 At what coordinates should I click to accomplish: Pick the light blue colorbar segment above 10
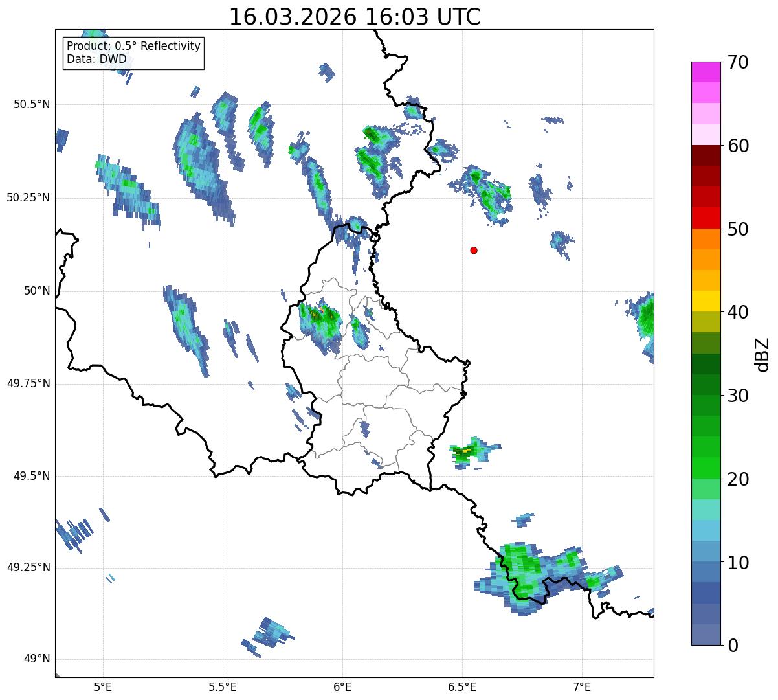click(x=706, y=551)
